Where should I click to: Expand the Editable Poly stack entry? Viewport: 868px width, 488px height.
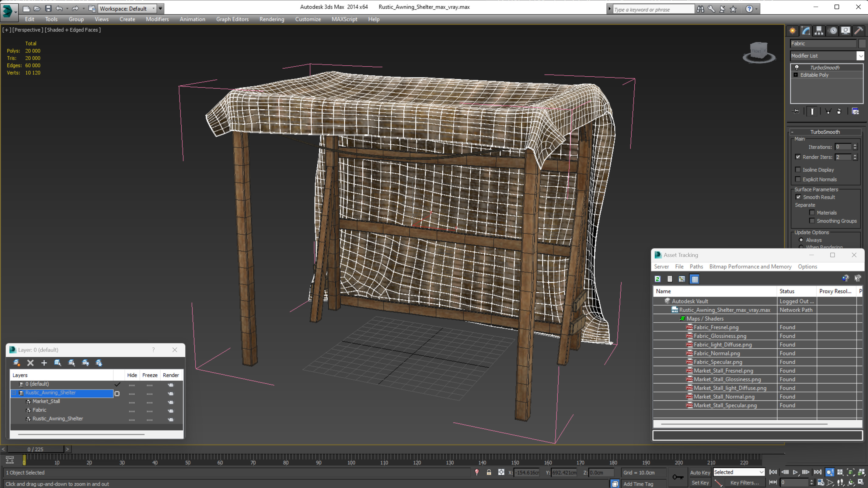(796, 75)
